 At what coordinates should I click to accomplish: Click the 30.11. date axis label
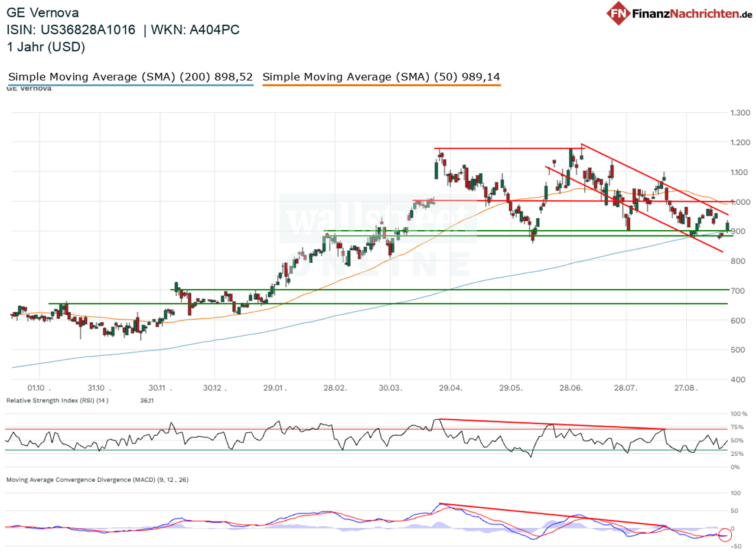click(x=159, y=390)
